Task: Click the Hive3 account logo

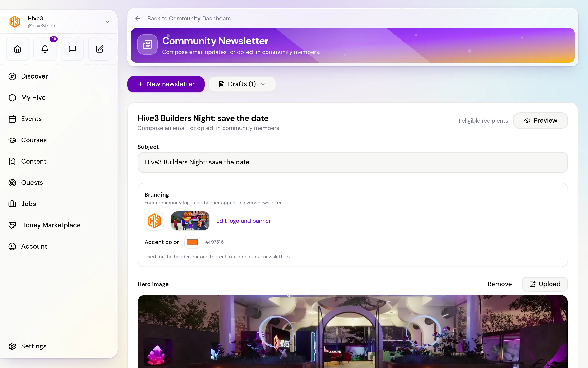Action: point(14,22)
